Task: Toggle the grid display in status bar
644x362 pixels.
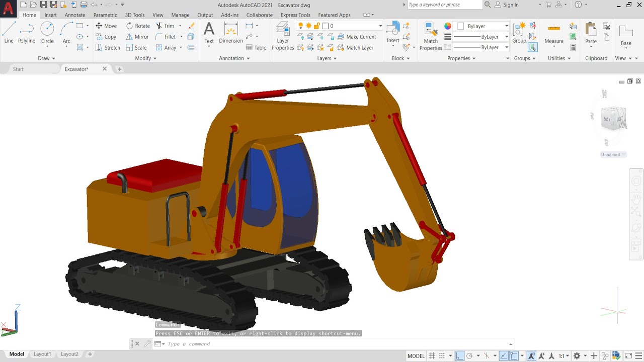Action: pos(432,356)
